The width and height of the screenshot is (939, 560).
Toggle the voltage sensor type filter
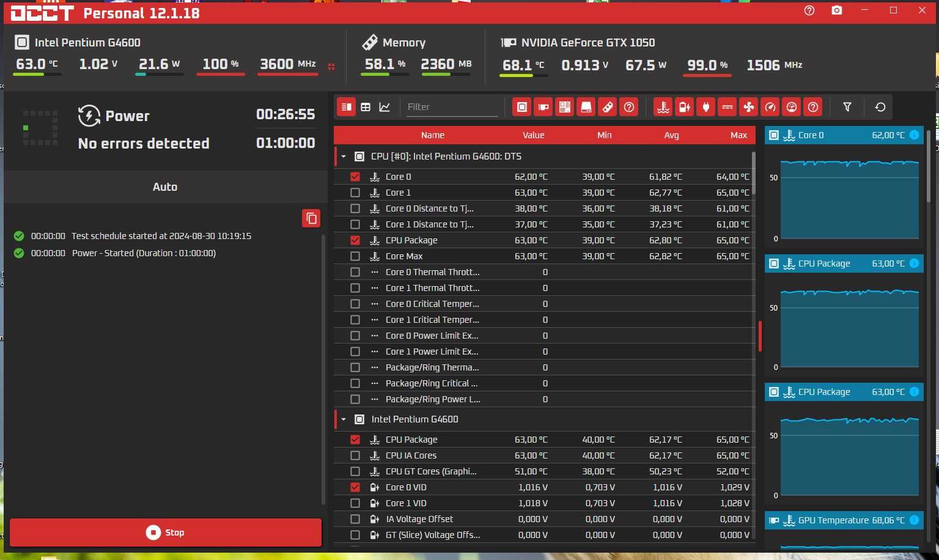point(685,108)
